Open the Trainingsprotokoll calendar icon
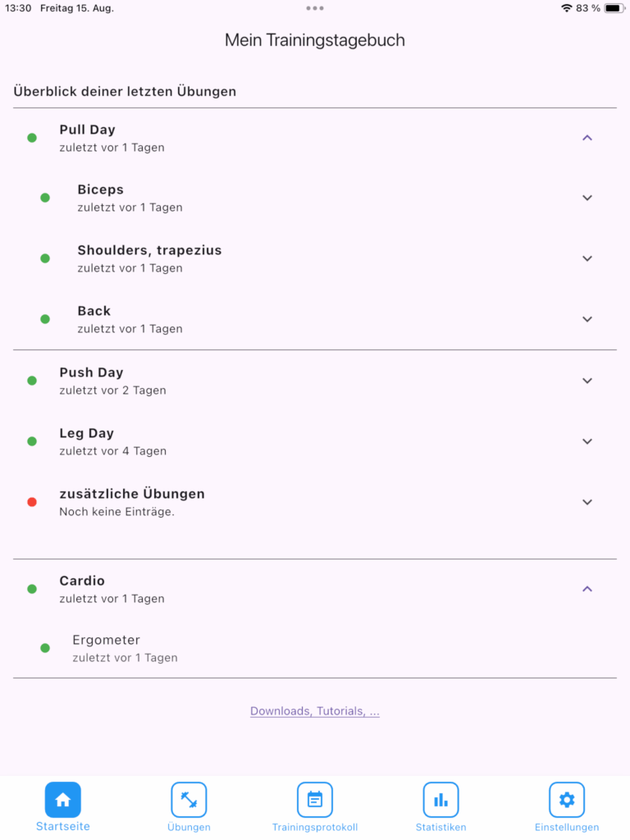 315,800
